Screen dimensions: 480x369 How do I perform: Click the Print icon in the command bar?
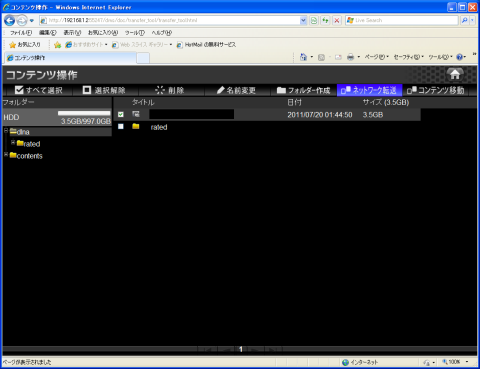click(350, 57)
